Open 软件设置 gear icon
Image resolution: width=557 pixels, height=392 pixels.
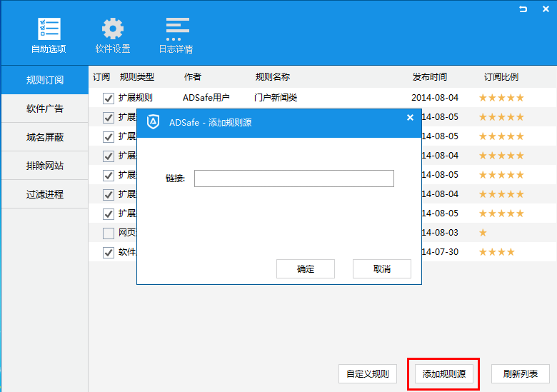(x=113, y=36)
